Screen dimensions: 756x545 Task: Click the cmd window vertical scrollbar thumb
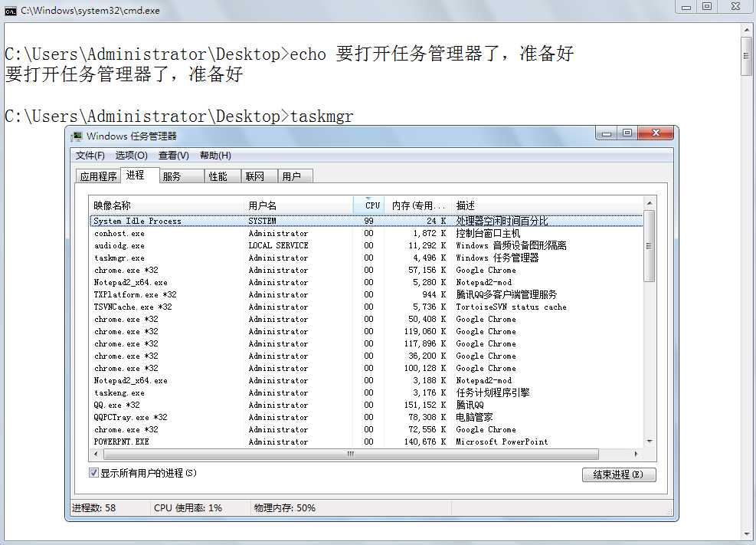[x=746, y=57]
